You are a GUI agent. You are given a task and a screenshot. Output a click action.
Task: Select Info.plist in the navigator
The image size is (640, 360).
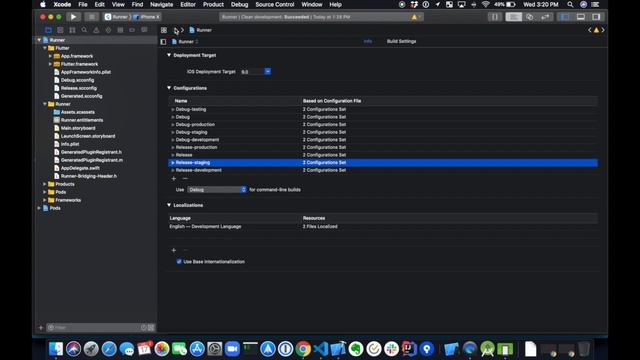pyautogui.click(x=70, y=144)
